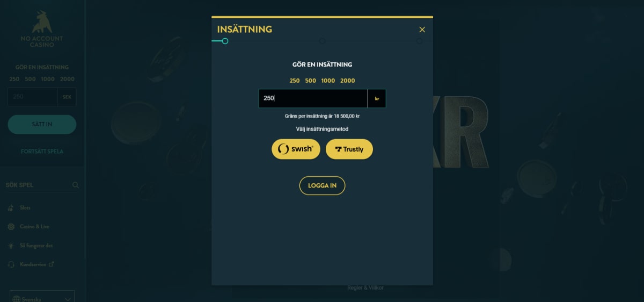This screenshot has width=644, height=302.
Task: Click the second progress step circle
Action: (322, 41)
